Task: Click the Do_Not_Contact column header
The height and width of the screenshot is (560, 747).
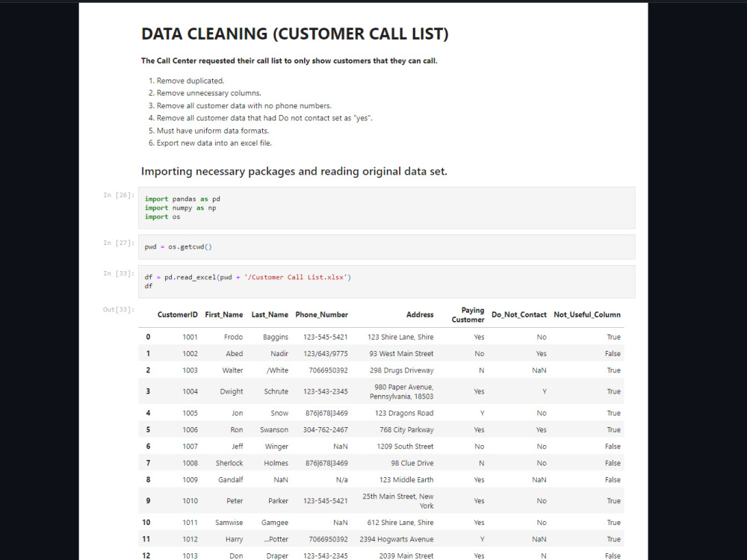Action: pos(519,314)
